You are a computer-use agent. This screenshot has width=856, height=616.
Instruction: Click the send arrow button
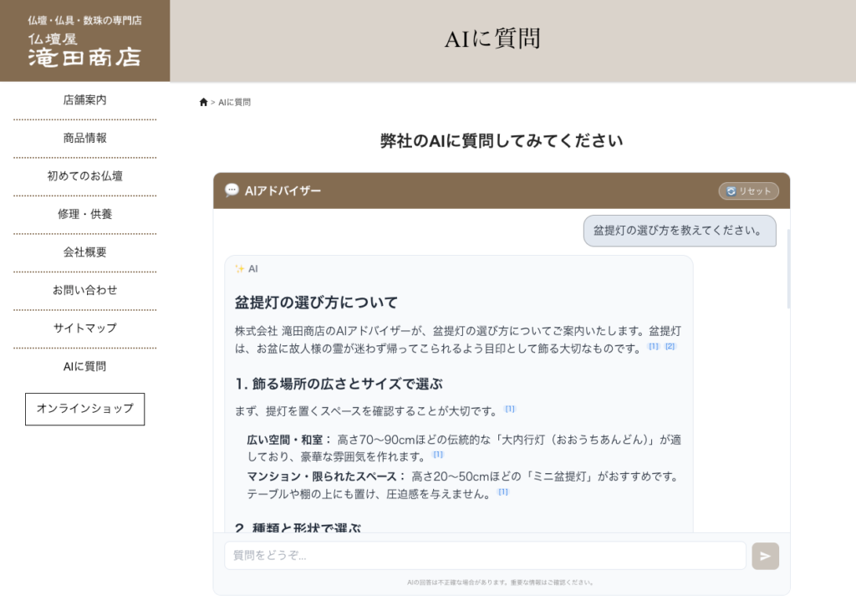pos(766,556)
